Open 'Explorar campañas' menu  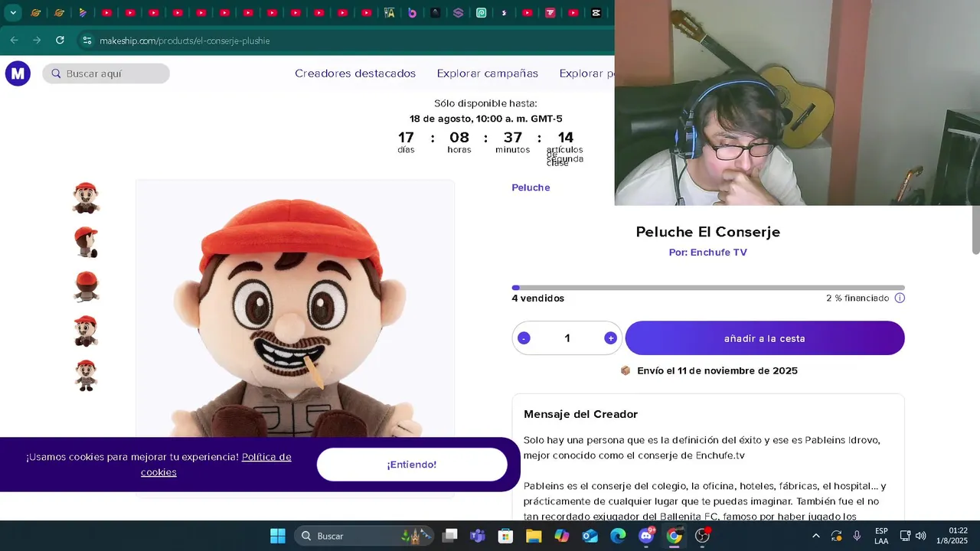click(x=488, y=73)
